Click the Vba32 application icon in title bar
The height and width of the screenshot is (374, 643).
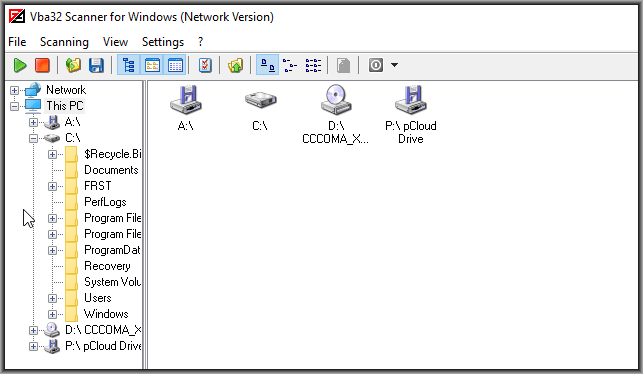[x=17, y=17]
